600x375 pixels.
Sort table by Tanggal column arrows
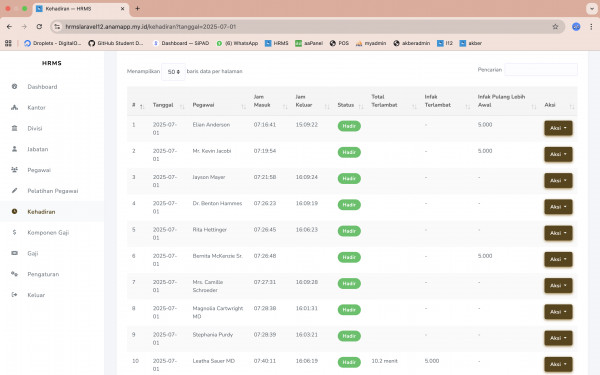pyautogui.click(x=182, y=107)
